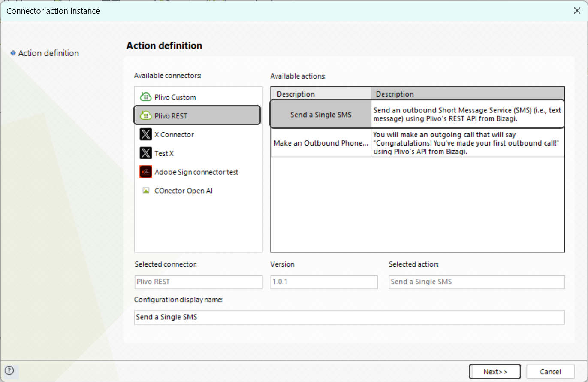Click the Action definition step bullet
Screen dimensions: 588x382
pyautogui.click(x=13, y=53)
